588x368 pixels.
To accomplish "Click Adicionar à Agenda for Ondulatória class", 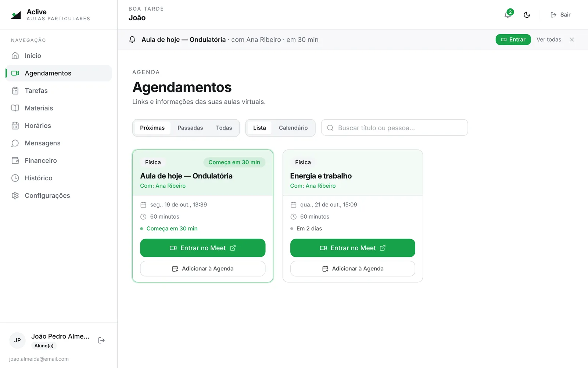I will [x=202, y=269].
